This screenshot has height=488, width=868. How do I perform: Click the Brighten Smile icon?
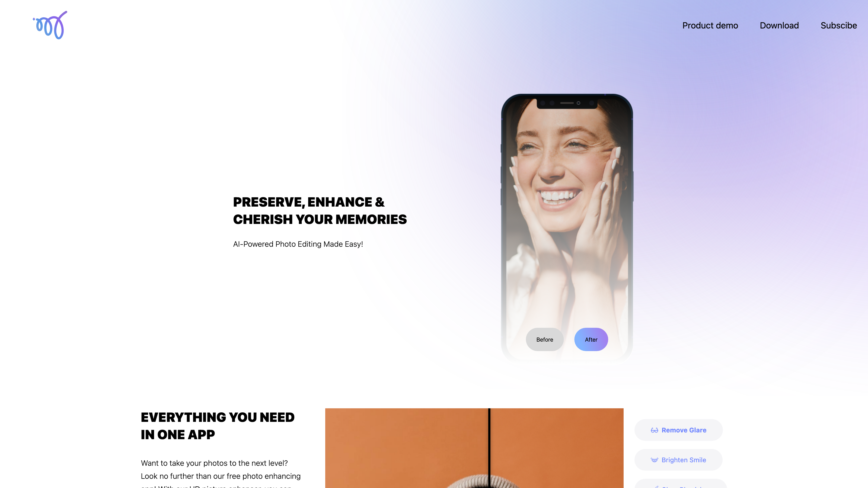coord(655,460)
